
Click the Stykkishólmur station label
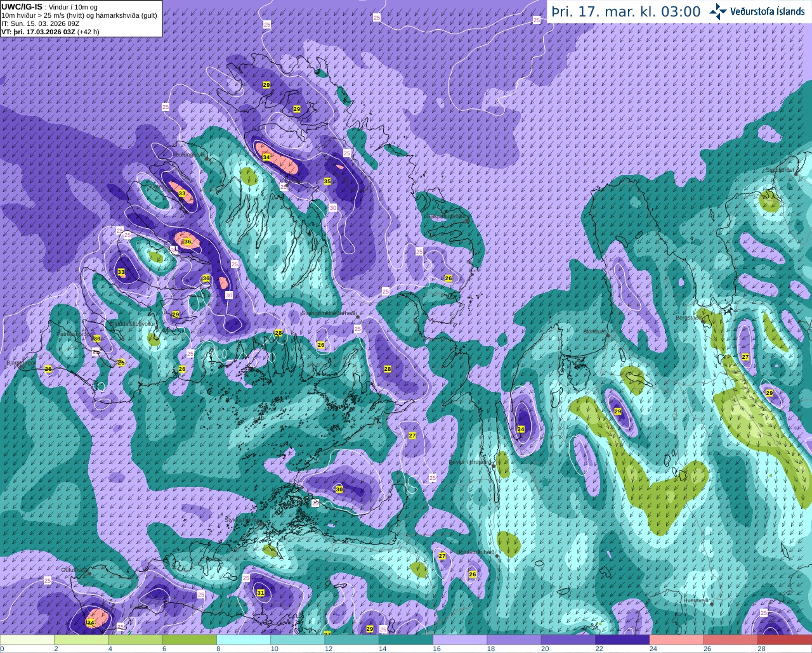coord(242,519)
